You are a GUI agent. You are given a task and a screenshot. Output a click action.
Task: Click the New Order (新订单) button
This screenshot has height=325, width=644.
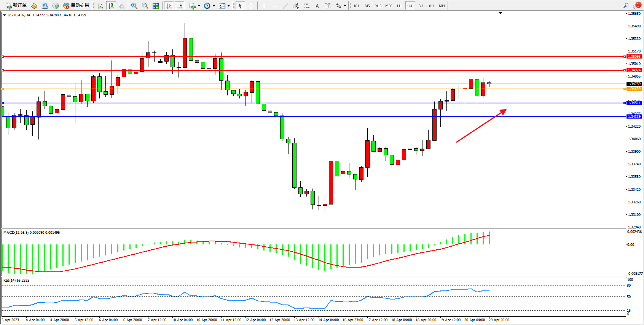point(16,6)
